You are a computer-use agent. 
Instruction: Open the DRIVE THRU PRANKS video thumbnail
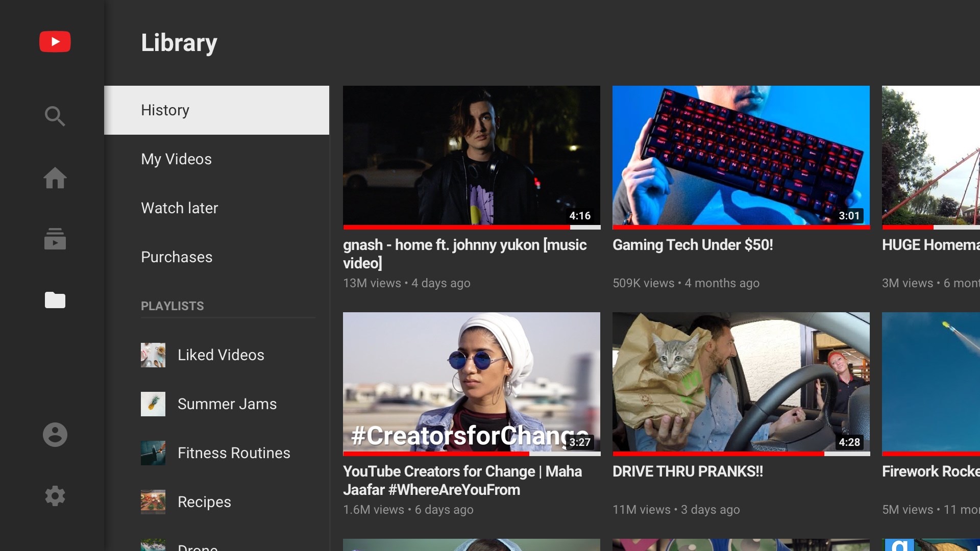point(741,382)
